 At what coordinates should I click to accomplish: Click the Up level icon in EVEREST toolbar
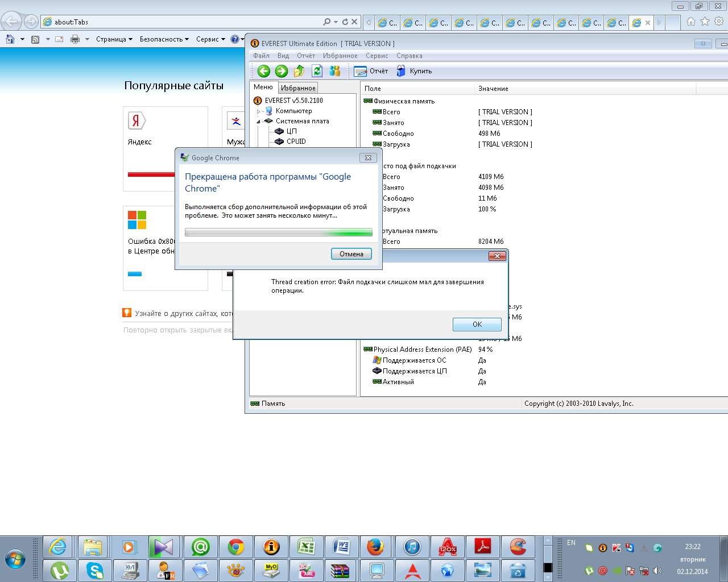point(299,71)
